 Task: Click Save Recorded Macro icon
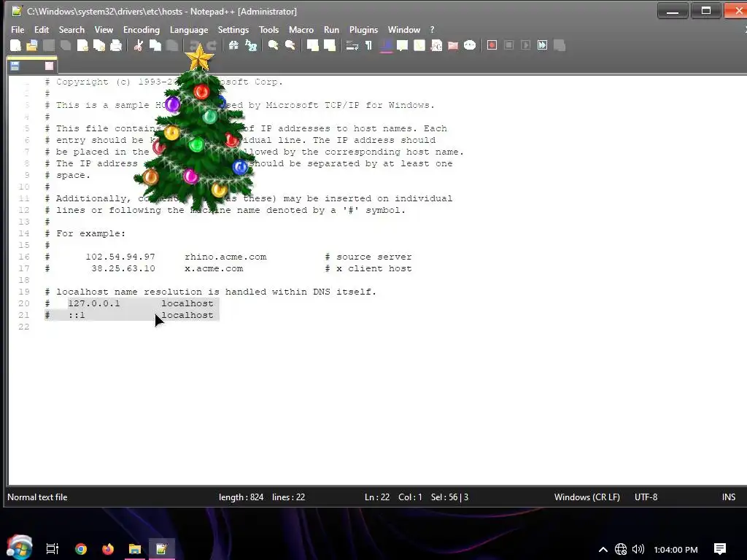[x=560, y=45]
